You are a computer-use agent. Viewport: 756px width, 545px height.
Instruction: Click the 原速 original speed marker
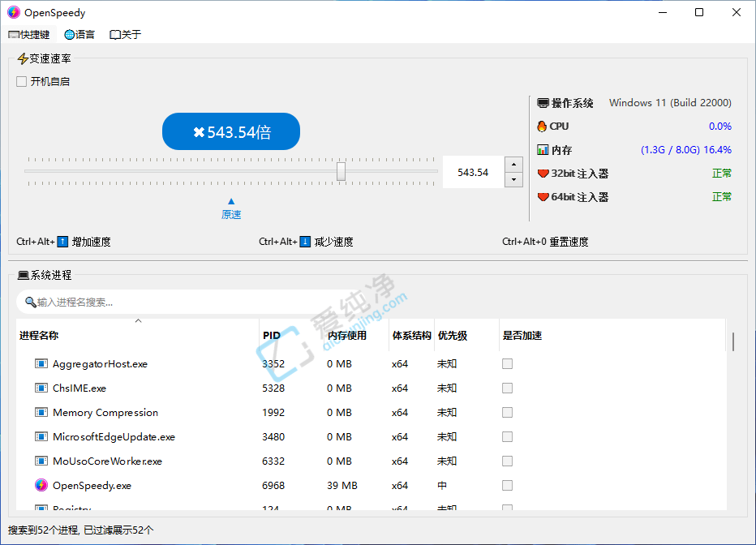[231, 209]
